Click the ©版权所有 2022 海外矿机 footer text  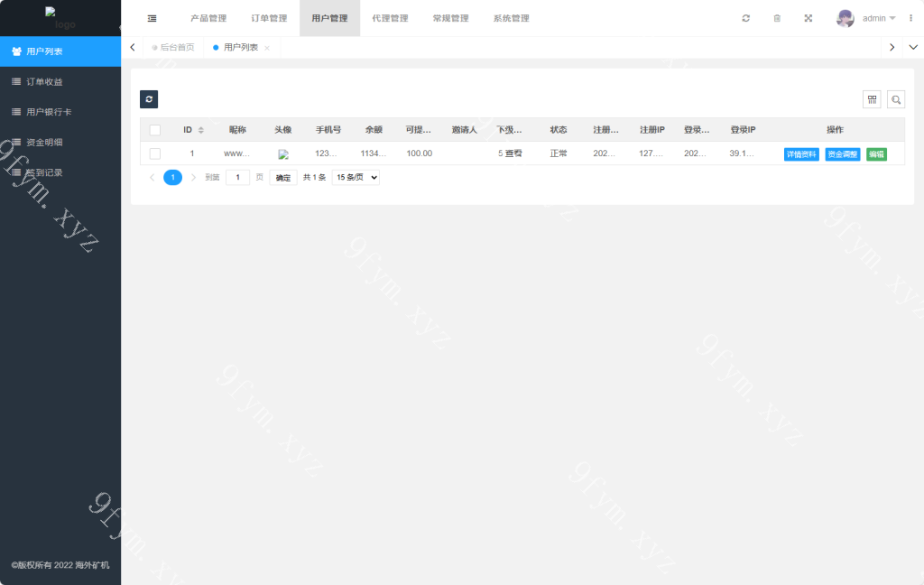pos(60,565)
